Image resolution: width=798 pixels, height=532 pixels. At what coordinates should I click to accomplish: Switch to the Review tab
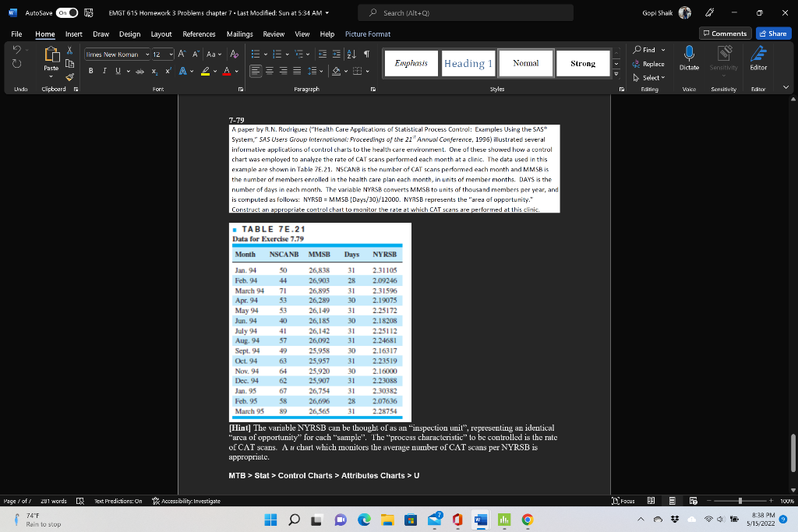click(x=274, y=34)
